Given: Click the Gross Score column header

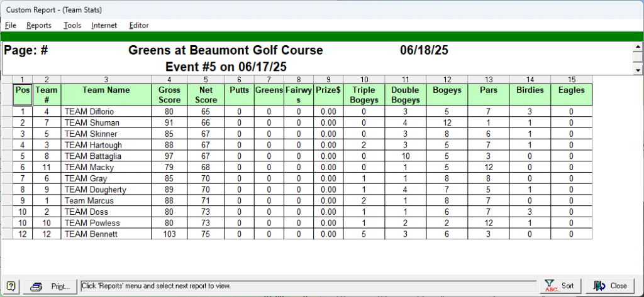Looking at the screenshot, I should click(169, 95).
